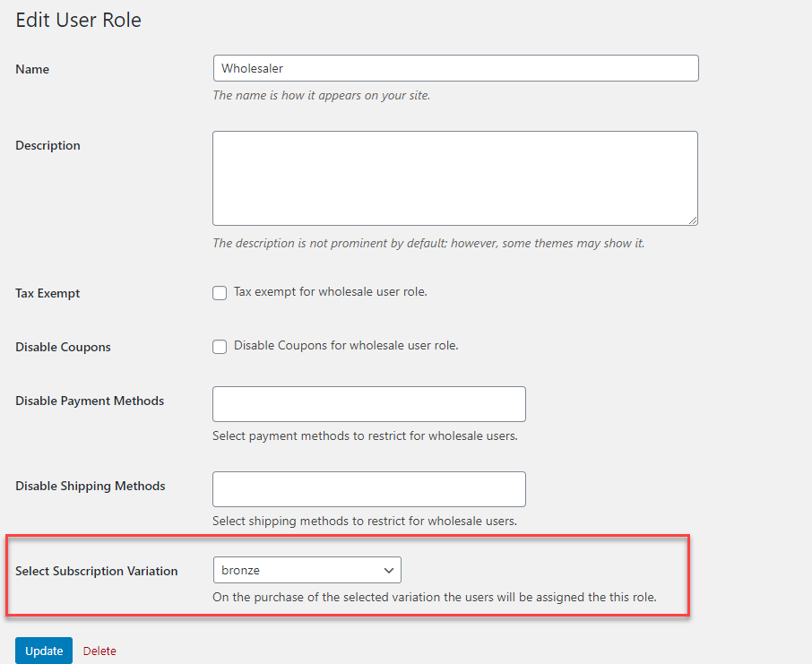
Task: Click the Disable Payment Methods label
Action: click(90, 401)
